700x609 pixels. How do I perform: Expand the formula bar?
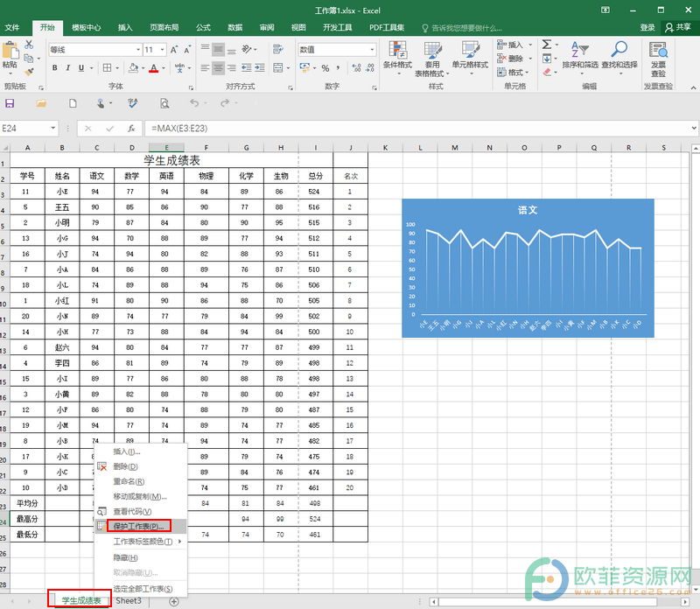tap(694, 128)
